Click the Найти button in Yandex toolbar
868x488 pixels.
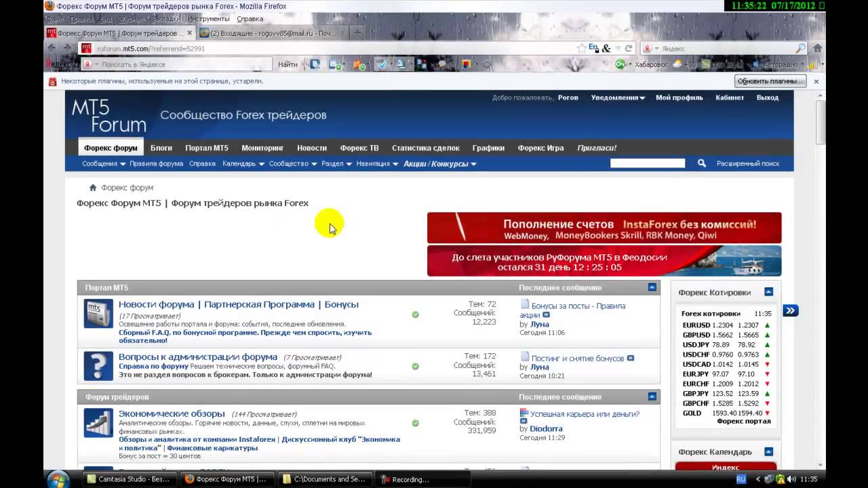(288, 64)
